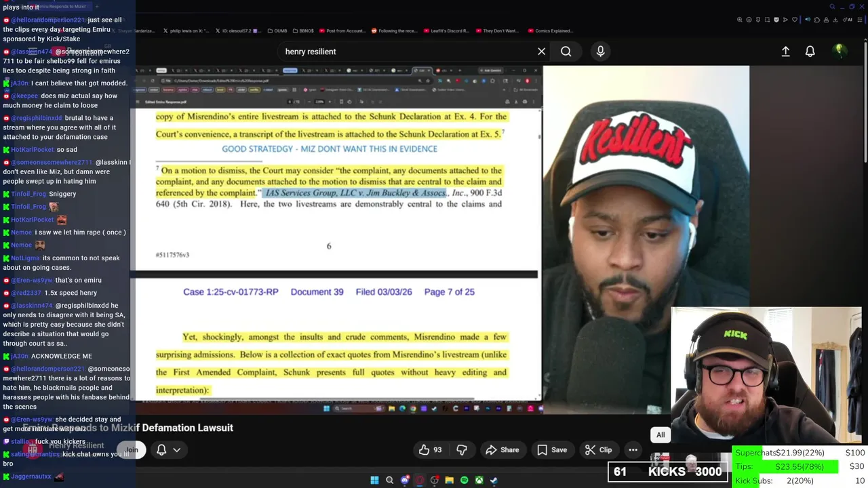The height and width of the screenshot is (488, 868).
Task: Toggle browser tab audio speaker icon
Action: [807, 20]
